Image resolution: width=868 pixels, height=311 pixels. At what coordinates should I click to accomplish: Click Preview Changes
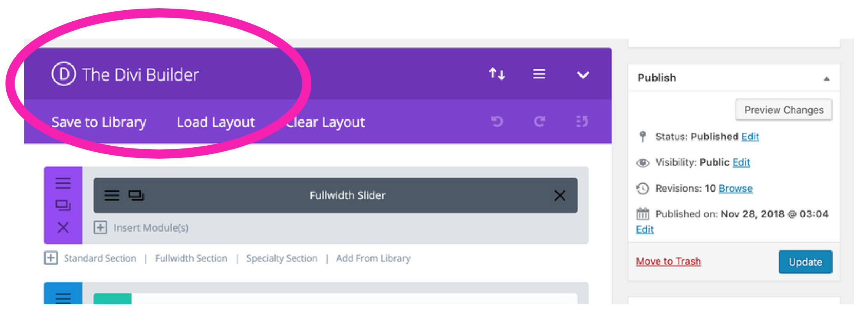pos(783,110)
